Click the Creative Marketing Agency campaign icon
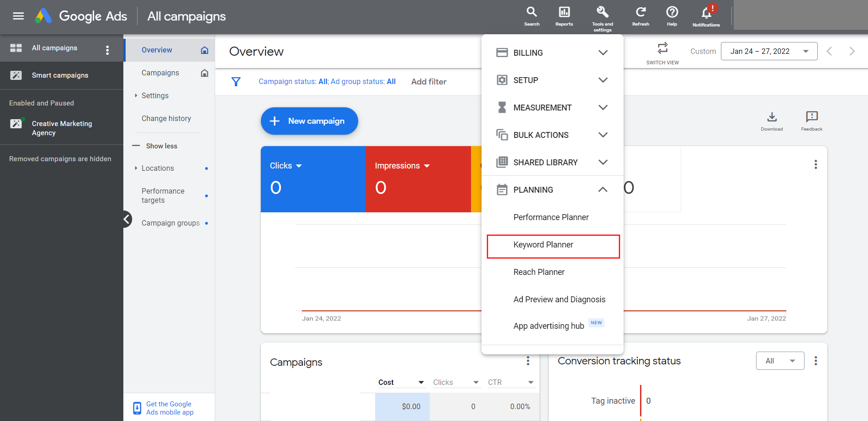The width and height of the screenshot is (868, 421). coord(16,123)
